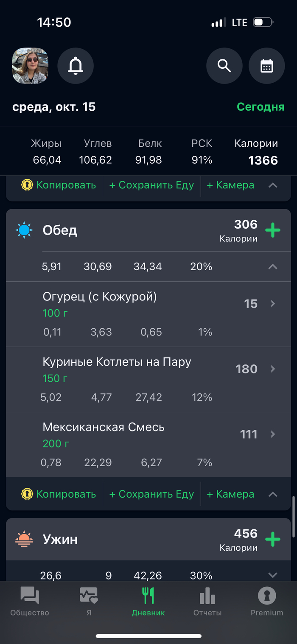Open the notifications bell
297x644 pixels.
click(76, 66)
